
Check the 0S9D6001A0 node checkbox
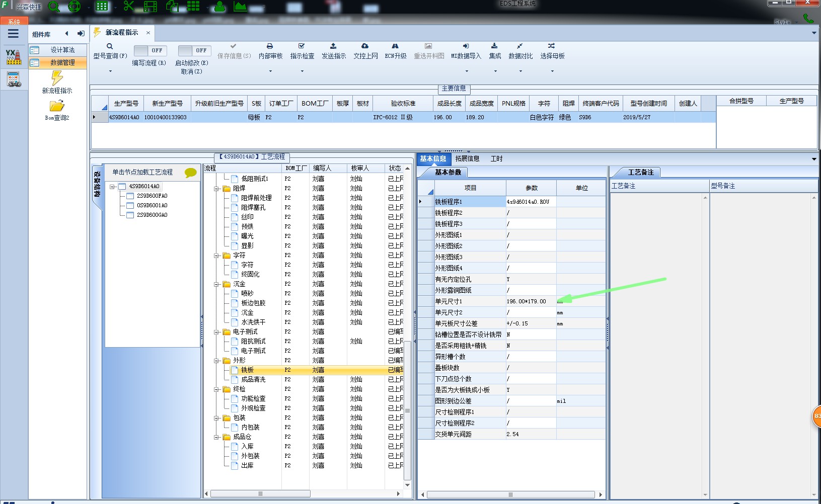[x=130, y=205]
